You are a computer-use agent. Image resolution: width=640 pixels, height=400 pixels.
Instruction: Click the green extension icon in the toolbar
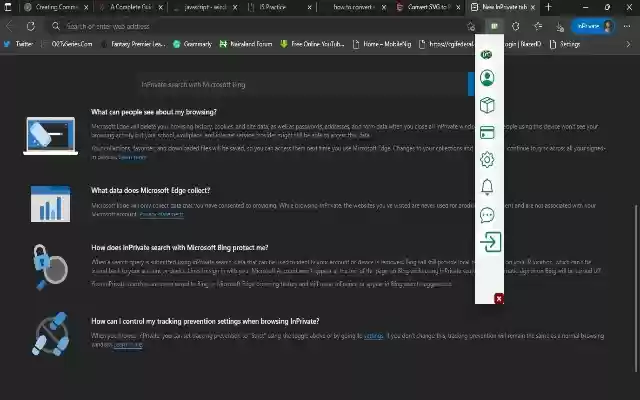coord(494,26)
